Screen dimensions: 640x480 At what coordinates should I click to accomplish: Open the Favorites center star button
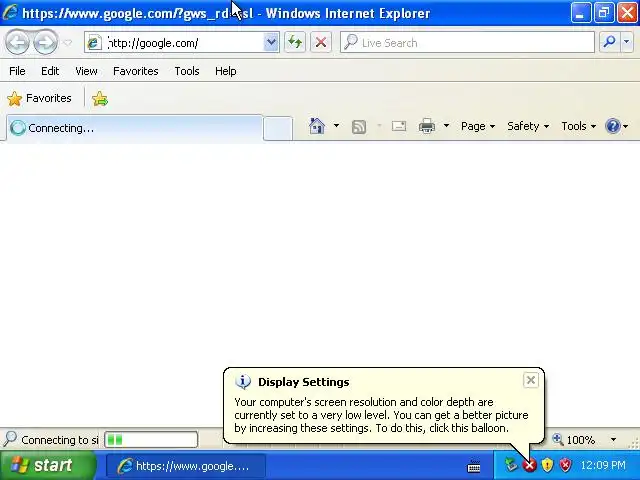pyautogui.click(x=39, y=98)
